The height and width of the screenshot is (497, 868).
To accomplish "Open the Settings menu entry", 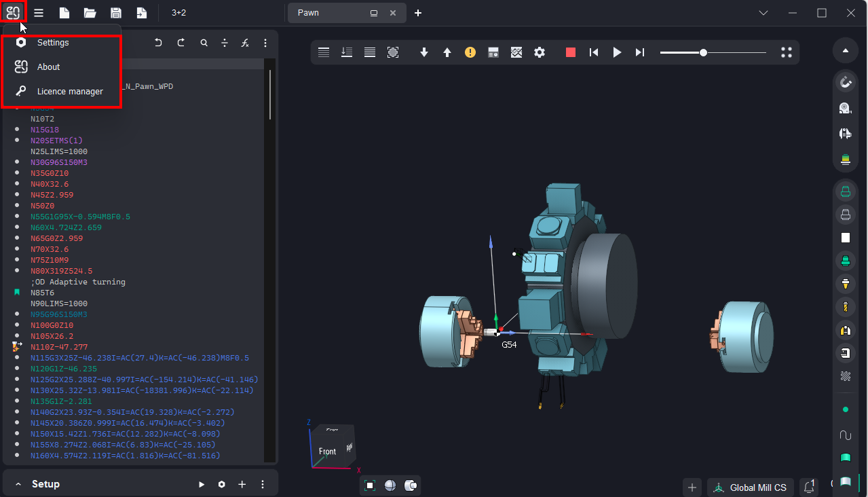I will coord(53,43).
